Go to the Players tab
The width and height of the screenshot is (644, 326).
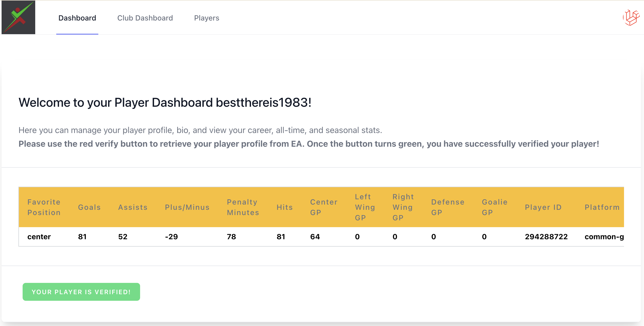(x=206, y=18)
